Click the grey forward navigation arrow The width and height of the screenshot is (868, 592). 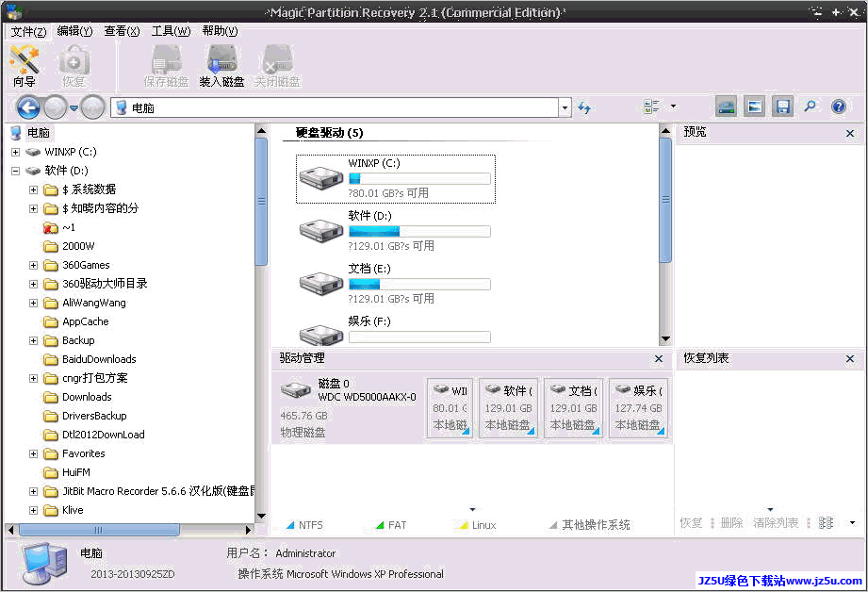point(56,107)
